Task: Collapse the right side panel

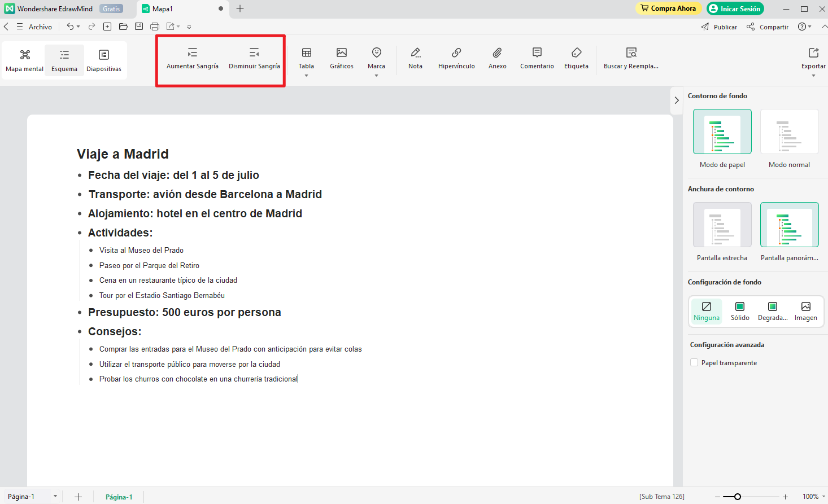Action: (677, 100)
